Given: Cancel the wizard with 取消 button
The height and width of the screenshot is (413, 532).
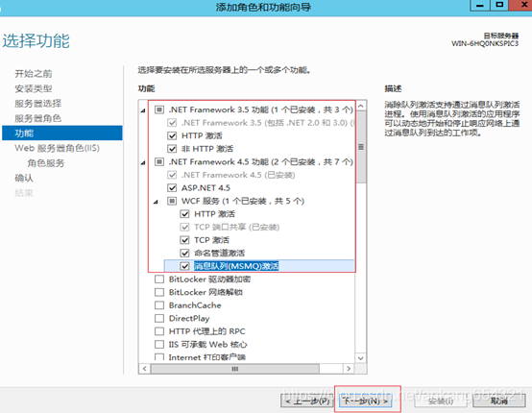Looking at the screenshot, I should pos(498,401).
